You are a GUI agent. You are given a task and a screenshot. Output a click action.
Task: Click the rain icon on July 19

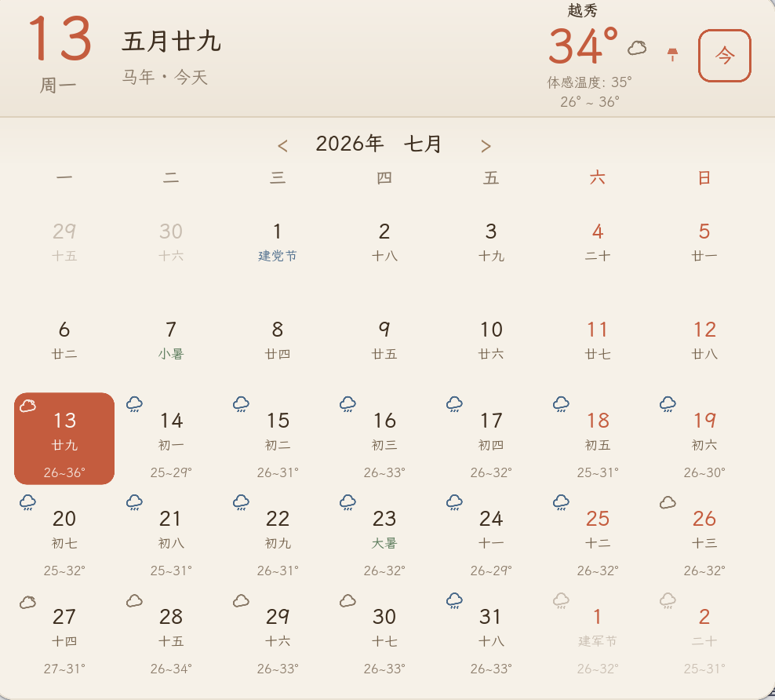668,404
